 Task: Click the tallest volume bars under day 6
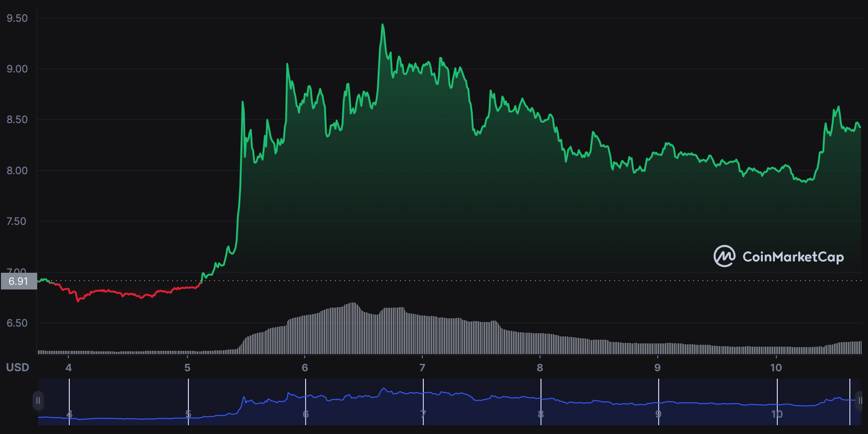(353, 328)
